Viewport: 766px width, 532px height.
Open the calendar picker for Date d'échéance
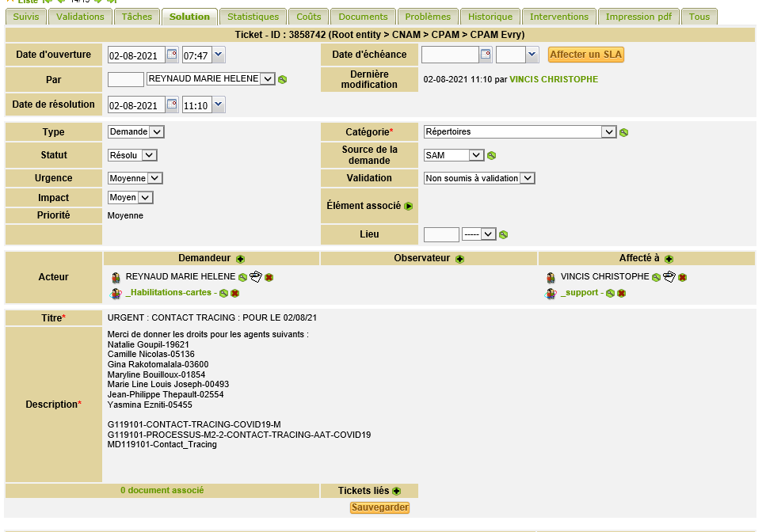click(x=486, y=55)
